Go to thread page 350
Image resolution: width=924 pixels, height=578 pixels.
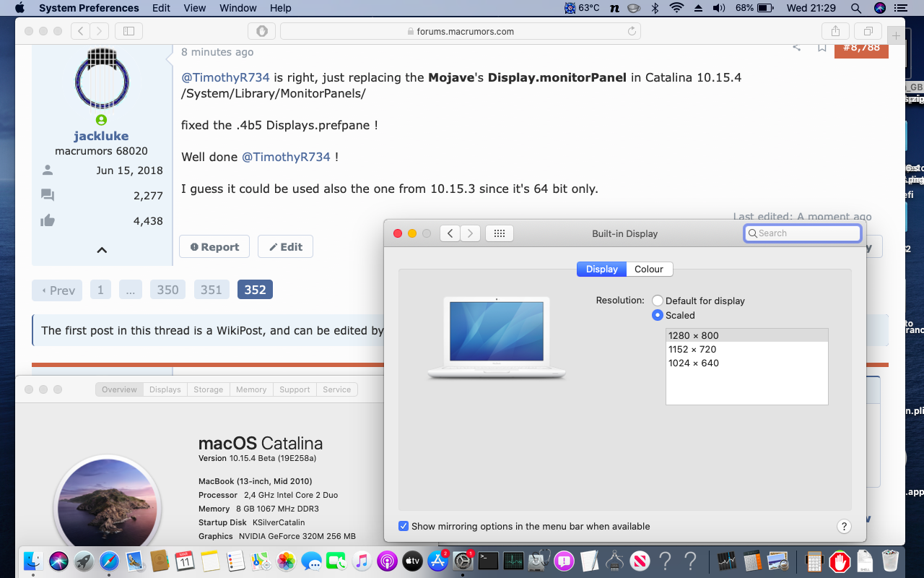tap(168, 290)
